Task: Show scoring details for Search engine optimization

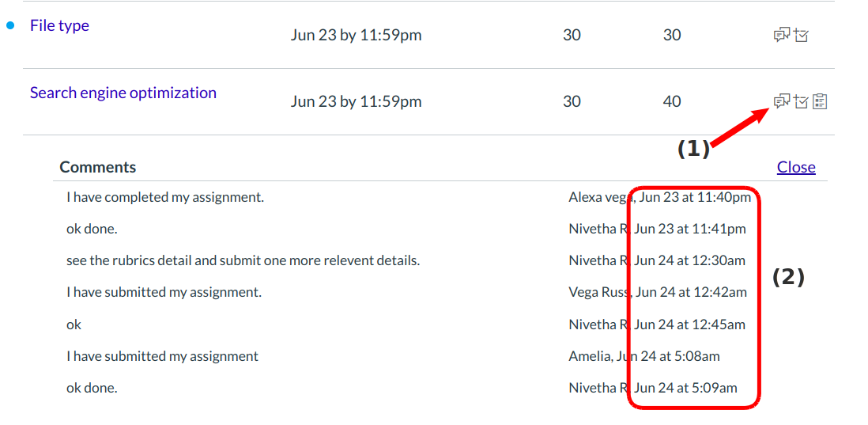Action: click(802, 102)
